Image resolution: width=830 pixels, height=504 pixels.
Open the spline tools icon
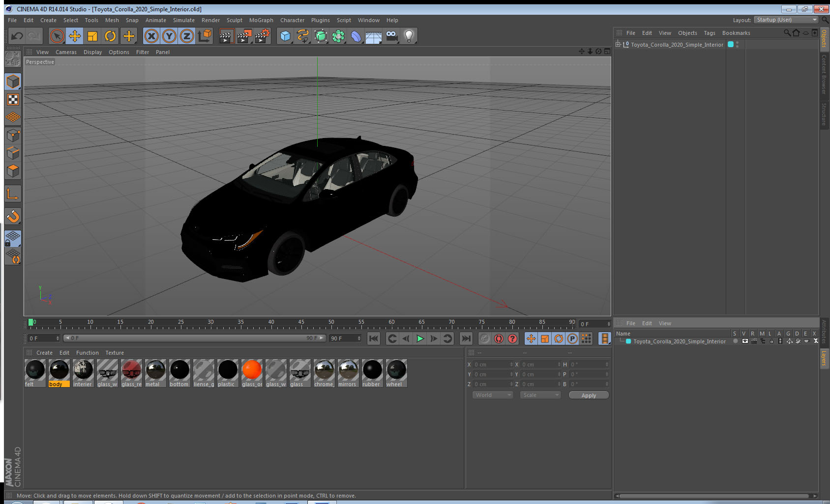303,36
